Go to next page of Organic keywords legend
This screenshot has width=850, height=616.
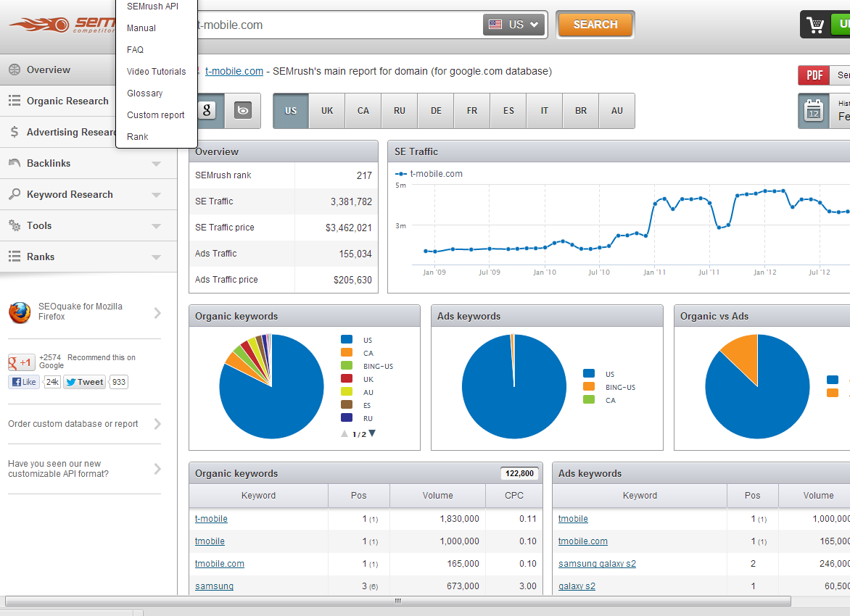[372, 433]
